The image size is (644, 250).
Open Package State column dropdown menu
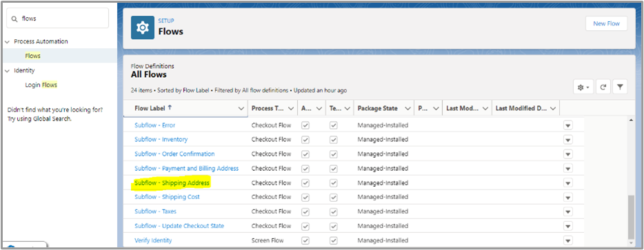click(407, 108)
